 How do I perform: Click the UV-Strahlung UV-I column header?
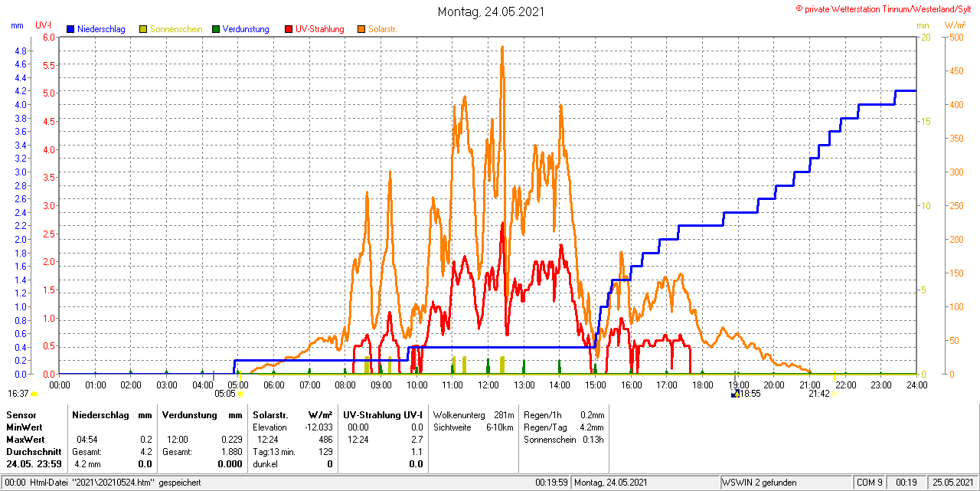tap(383, 414)
